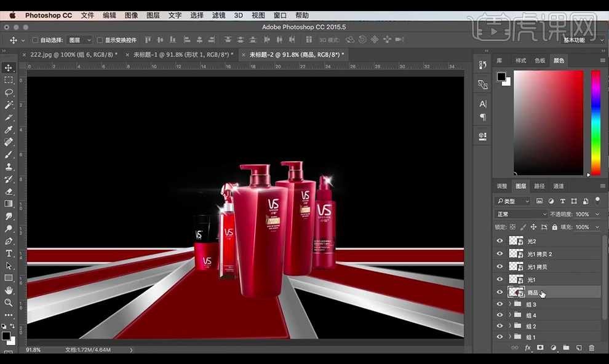This screenshot has height=364, width=609.
Task: Switch to the 222.jpg document tab
Action: coord(70,55)
